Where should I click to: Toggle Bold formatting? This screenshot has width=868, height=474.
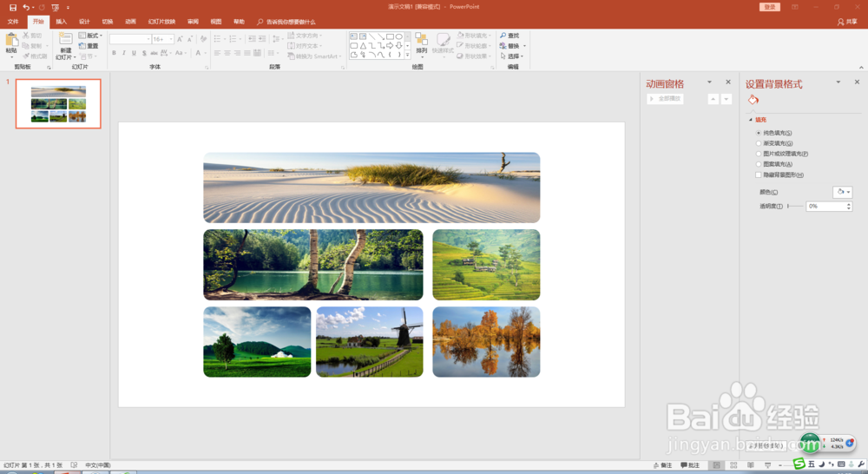[x=114, y=53]
